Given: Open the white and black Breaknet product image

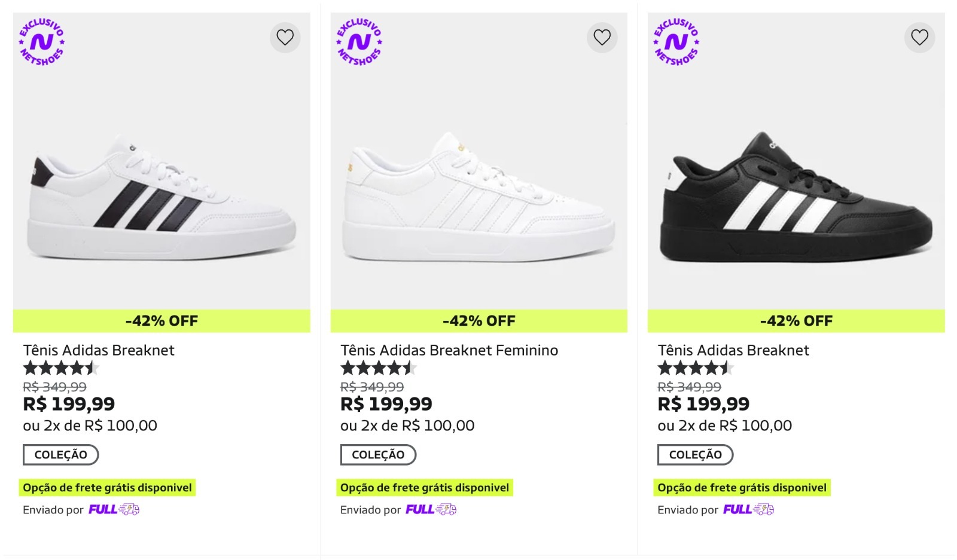Looking at the screenshot, I should pyautogui.click(x=161, y=197).
